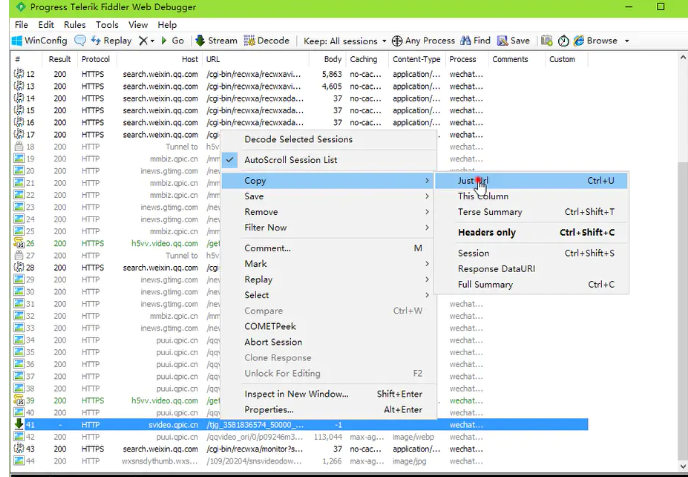
Task: Open the Edit menu
Action: coord(46,25)
